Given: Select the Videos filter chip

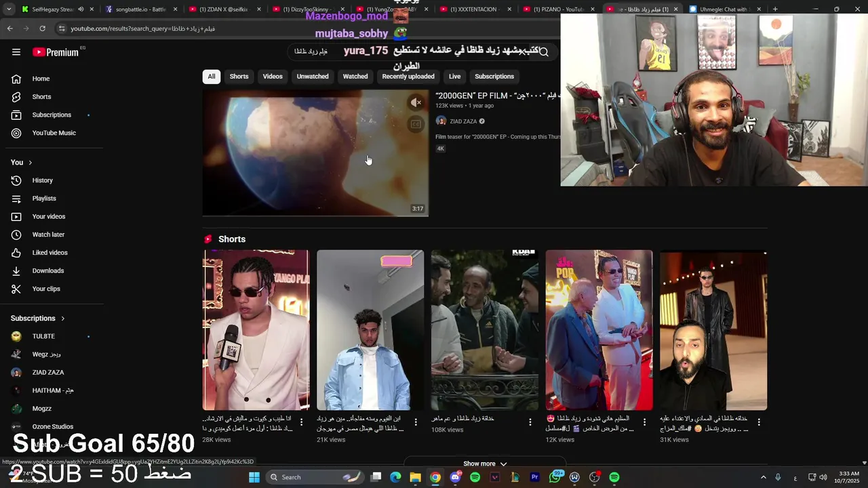Looking at the screenshot, I should click(273, 77).
